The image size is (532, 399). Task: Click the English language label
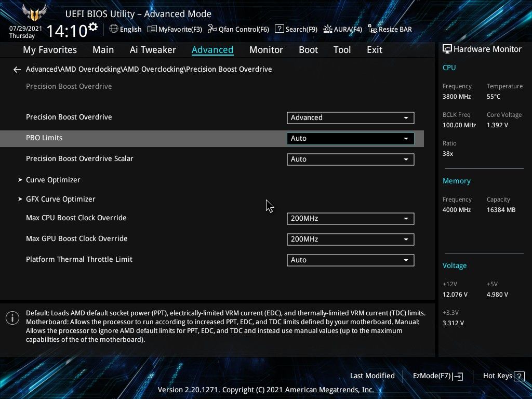click(130, 30)
